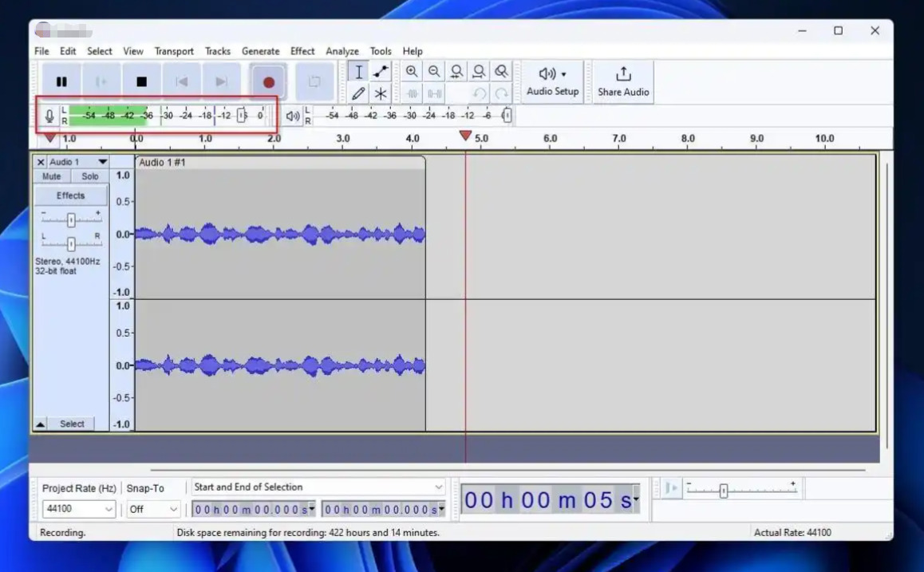Select the Draw (pencil) tool
924x572 pixels.
[358, 93]
